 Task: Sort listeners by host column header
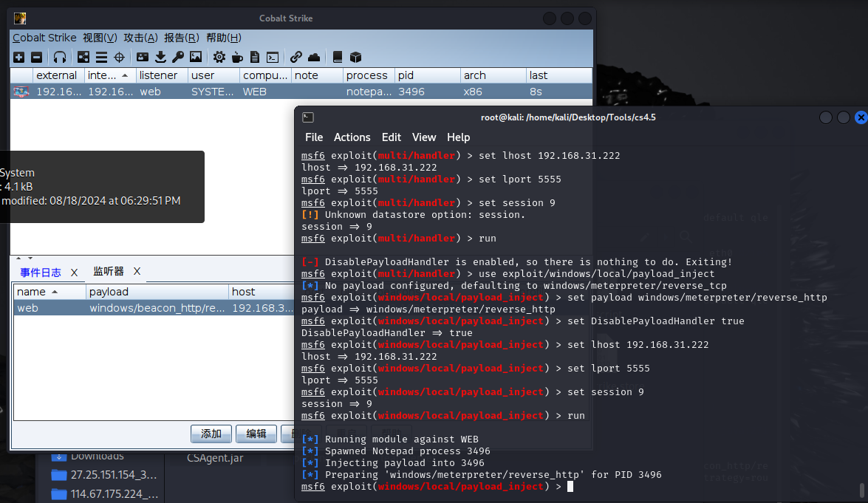pos(262,292)
